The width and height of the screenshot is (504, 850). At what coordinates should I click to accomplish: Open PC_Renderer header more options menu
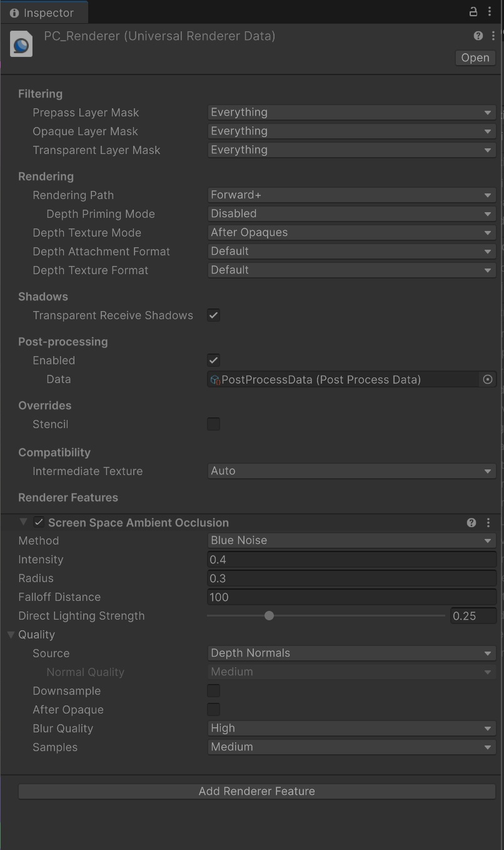[x=493, y=36]
